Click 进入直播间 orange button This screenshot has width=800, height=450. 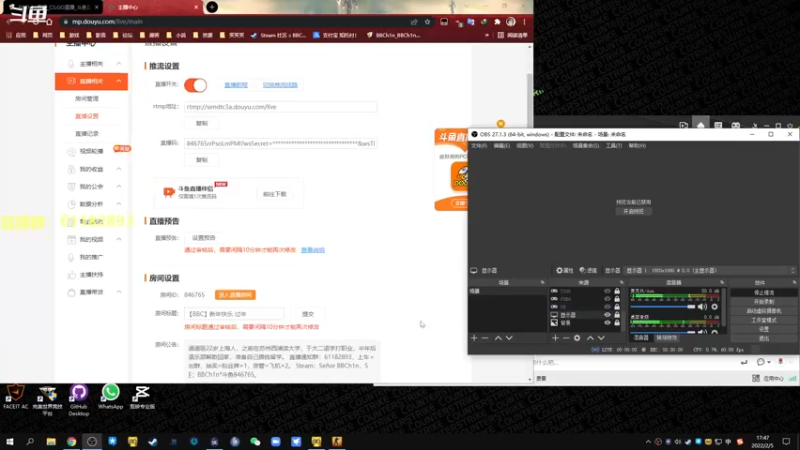tap(235, 295)
